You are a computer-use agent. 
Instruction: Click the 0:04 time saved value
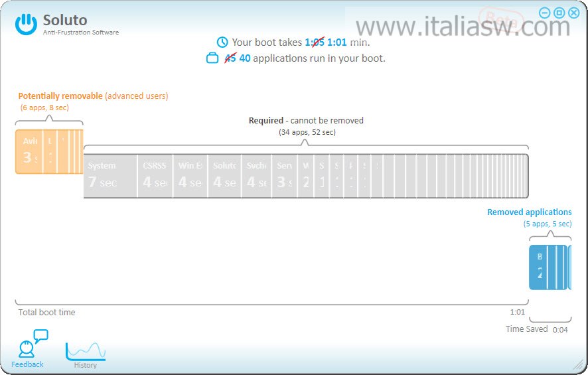point(560,330)
